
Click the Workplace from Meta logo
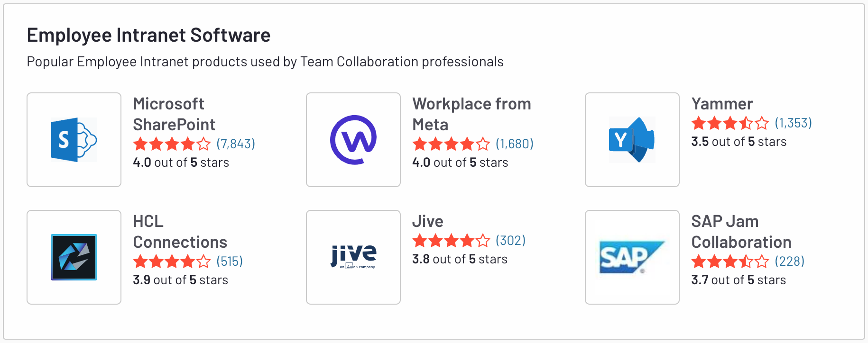pyautogui.click(x=353, y=140)
